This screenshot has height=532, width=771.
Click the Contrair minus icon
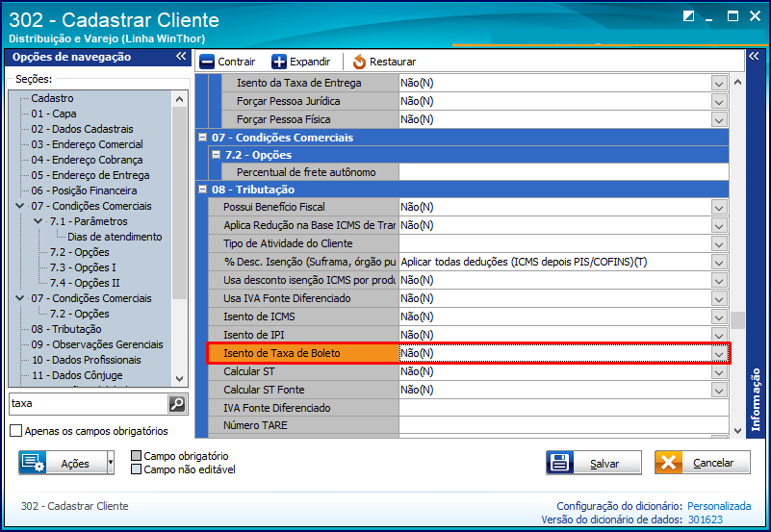pyautogui.click(x=207, y=62)
